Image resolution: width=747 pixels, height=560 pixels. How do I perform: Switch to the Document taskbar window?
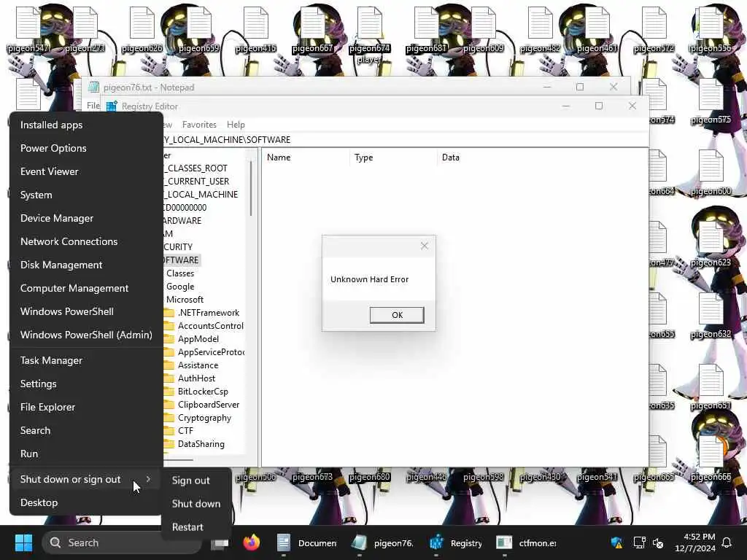(306, 542)
